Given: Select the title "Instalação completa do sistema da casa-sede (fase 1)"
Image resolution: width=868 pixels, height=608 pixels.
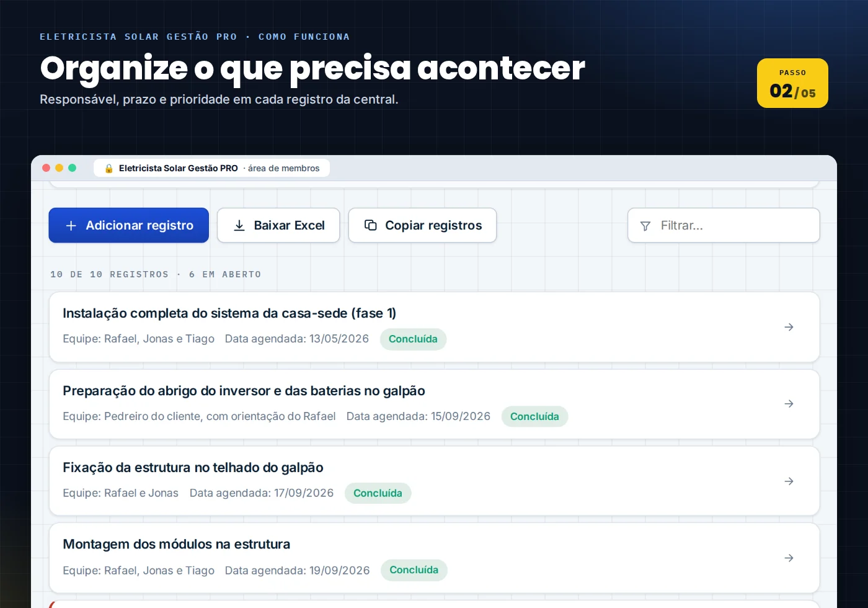Looking at the screenshot, I should [x=229, y=313].
